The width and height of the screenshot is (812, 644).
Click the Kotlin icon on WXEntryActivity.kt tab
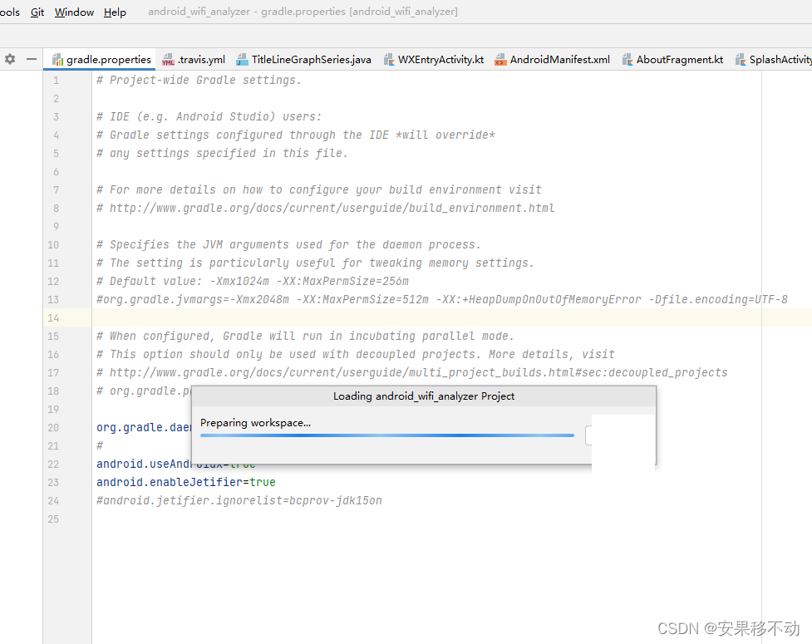(389, 59)
